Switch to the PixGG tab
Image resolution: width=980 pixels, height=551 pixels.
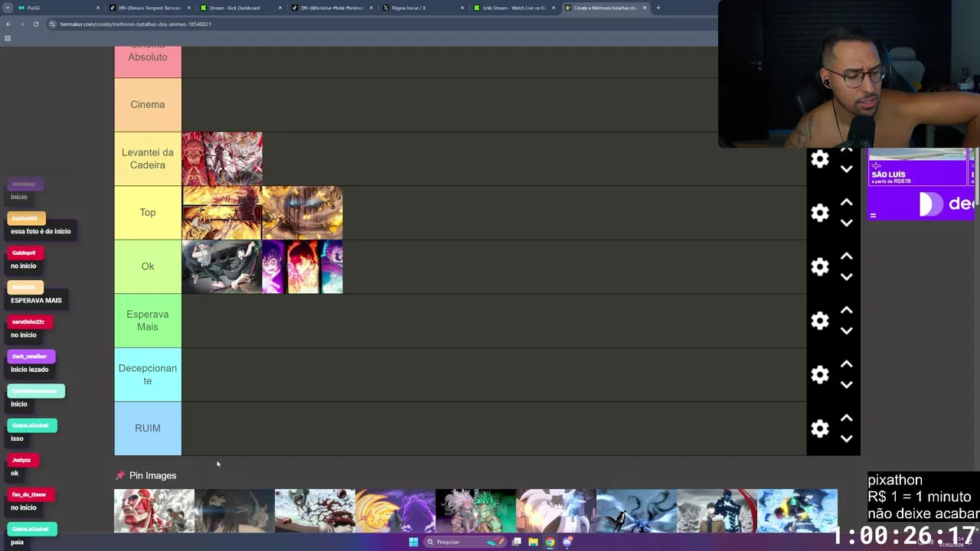click(57, 8)
